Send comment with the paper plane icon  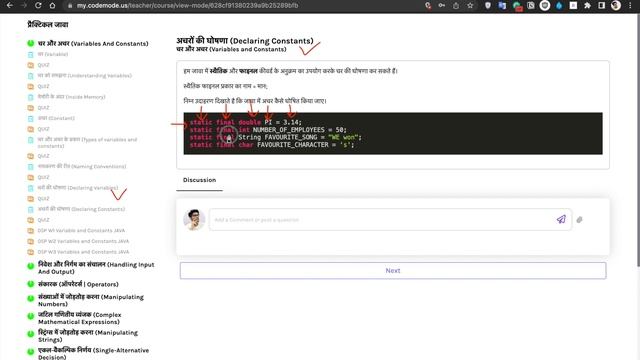[561, 220]
